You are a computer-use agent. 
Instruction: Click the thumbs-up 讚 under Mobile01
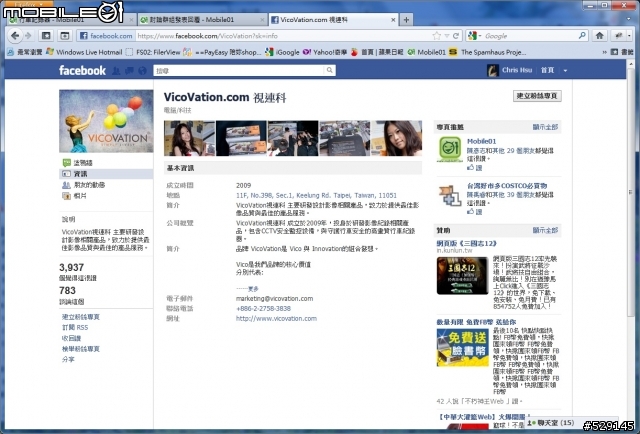point(475,167)
